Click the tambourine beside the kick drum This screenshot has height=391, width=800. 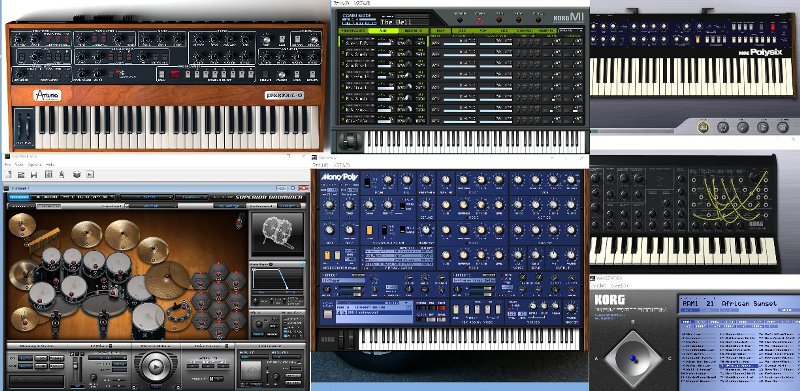(179, 311)
